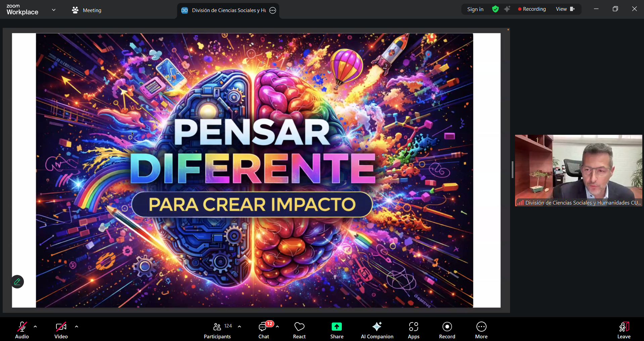The image size is (644, 341).
Task: Click the green encryption shield icon
Action: point(495,9)
